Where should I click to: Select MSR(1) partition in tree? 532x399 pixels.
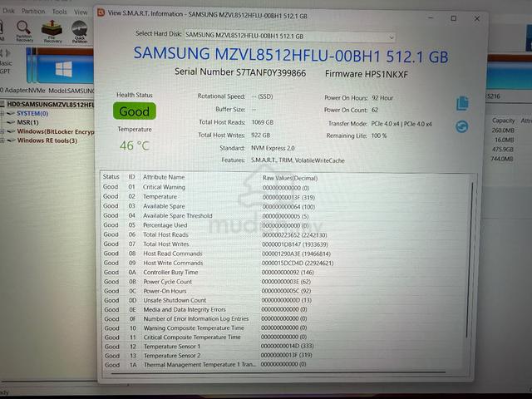tap(27, 122)
